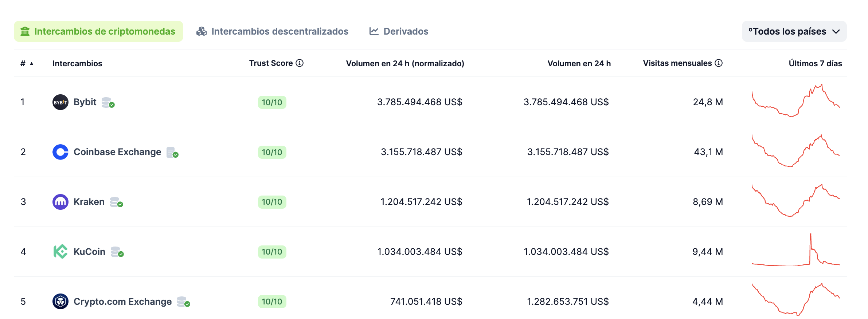Click Bybit's normalized volume 3.785.494.468 US$
Image resolution: width=868 pixels, height=319 pixels.
click(x=419, y=102)
